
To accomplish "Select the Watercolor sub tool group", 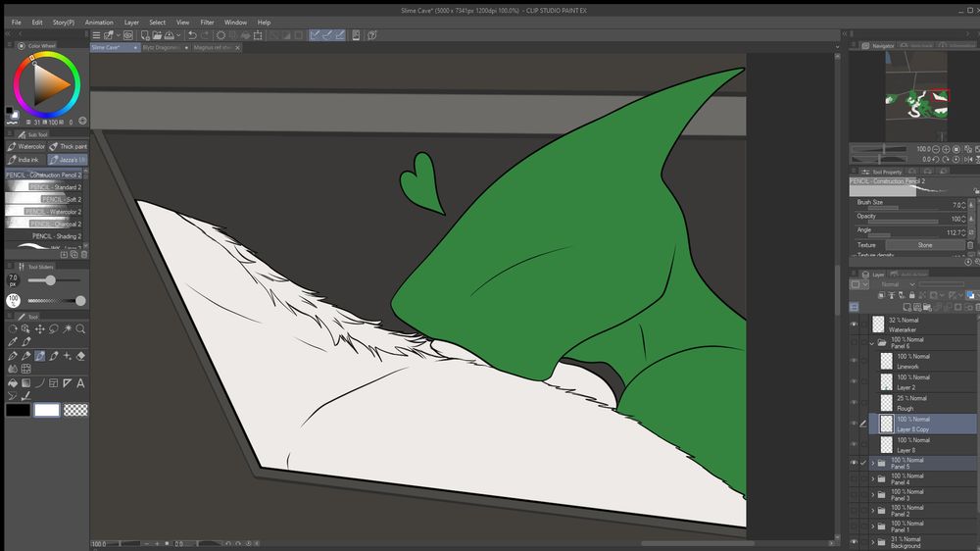I will coord(25,146).
